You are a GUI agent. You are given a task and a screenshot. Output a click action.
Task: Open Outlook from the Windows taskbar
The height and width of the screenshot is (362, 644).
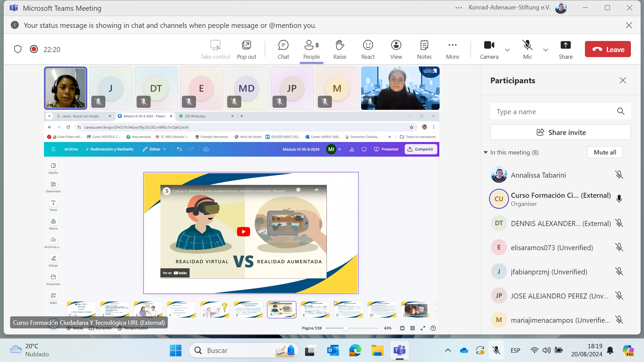point(333,351)
